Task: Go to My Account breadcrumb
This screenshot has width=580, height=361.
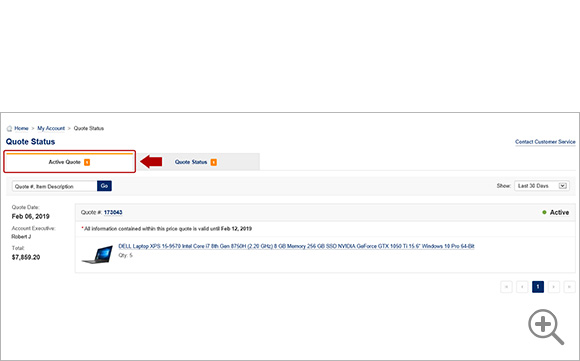Action: [51, 128]
